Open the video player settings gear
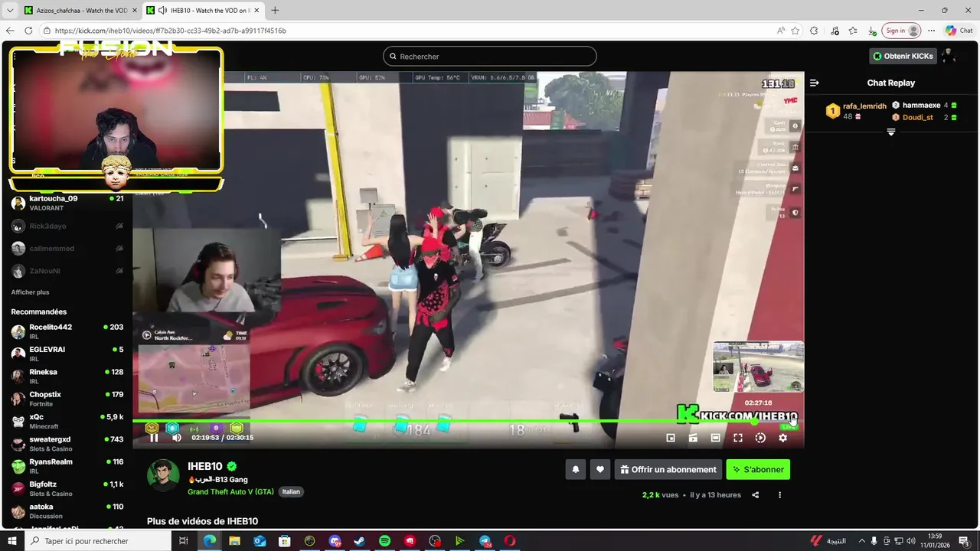 point(782,438)
